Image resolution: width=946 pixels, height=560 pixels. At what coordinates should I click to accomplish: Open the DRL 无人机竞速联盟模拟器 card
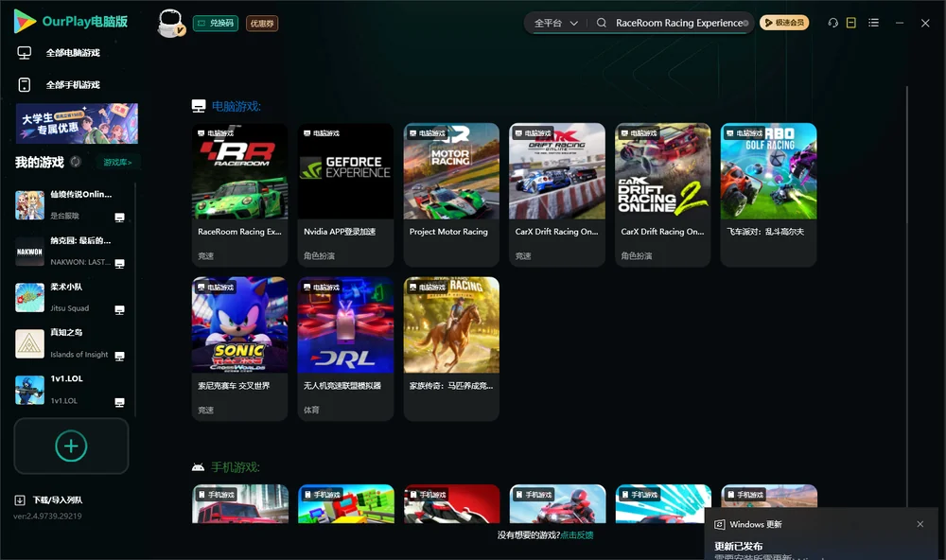click(345, 349)
